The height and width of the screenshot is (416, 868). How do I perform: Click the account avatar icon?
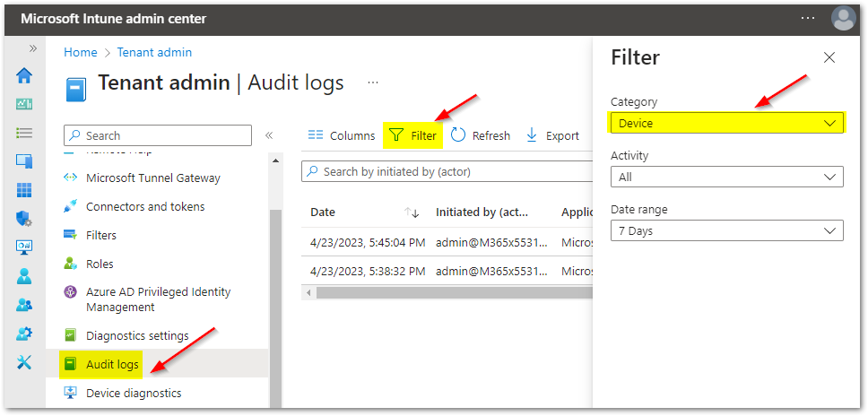click(x=844, y=19)
